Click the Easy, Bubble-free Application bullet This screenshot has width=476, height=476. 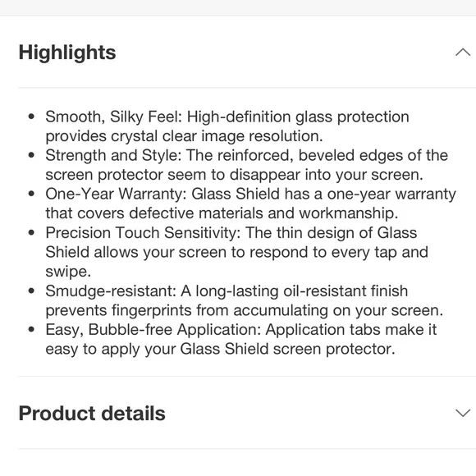(x=241, y=339)
